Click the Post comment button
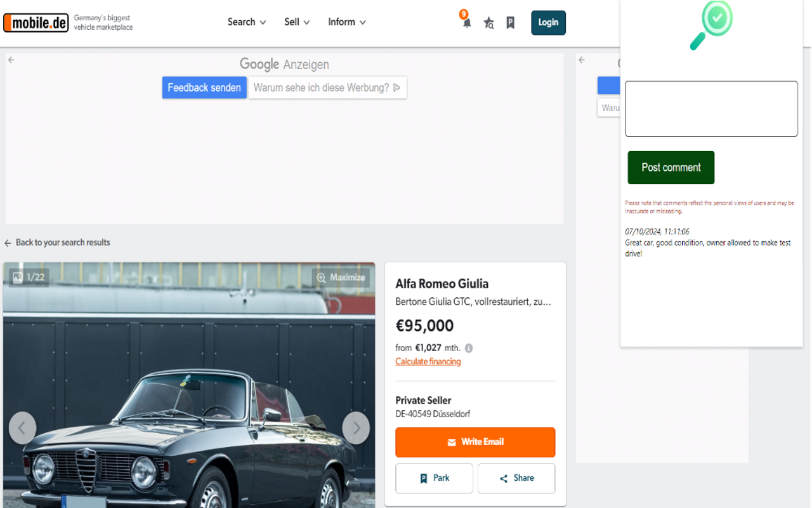This screenshot has height=508, width=812. [x=671, y=168]
